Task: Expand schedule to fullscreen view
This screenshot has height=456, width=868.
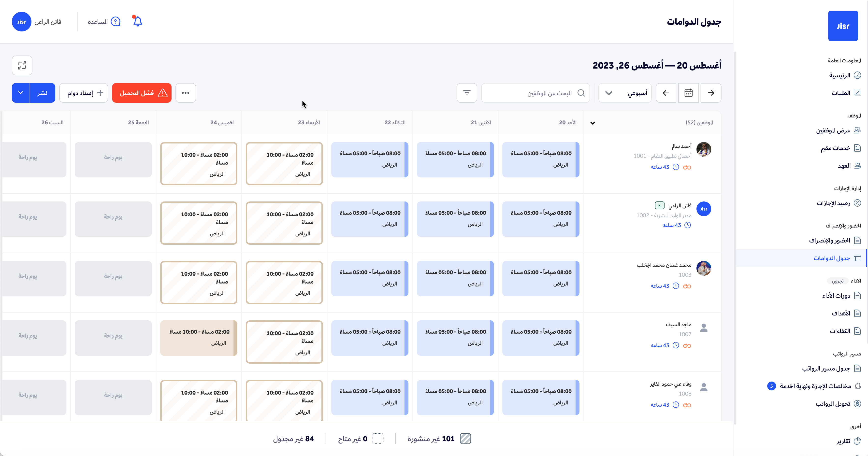Action: 22,65
